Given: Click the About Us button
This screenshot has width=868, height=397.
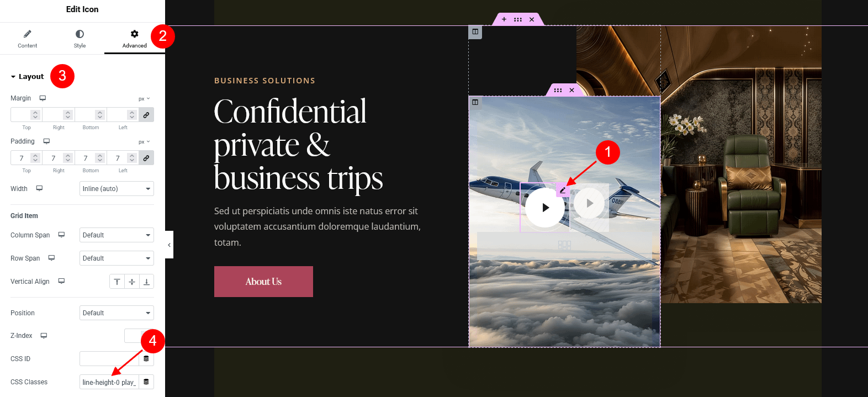Looking at the screenshot, I should click(263, 282).
